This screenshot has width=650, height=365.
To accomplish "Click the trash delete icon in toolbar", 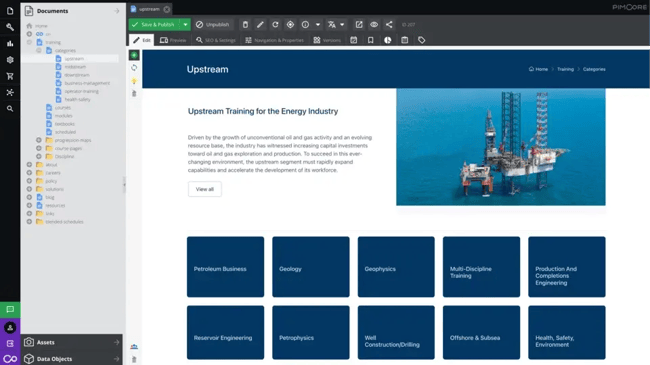I will [245, 24].
